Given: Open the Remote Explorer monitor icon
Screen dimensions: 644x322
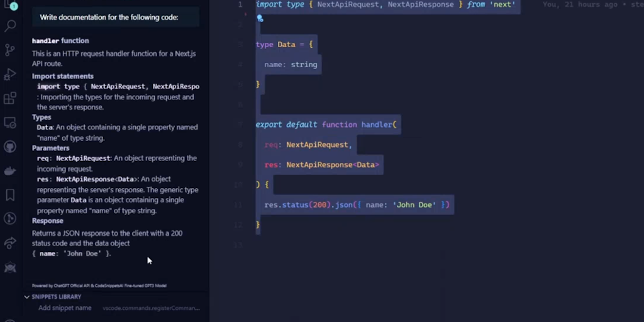Looking at the screenshot, I should pyautogui.click(x=10, y=123).
